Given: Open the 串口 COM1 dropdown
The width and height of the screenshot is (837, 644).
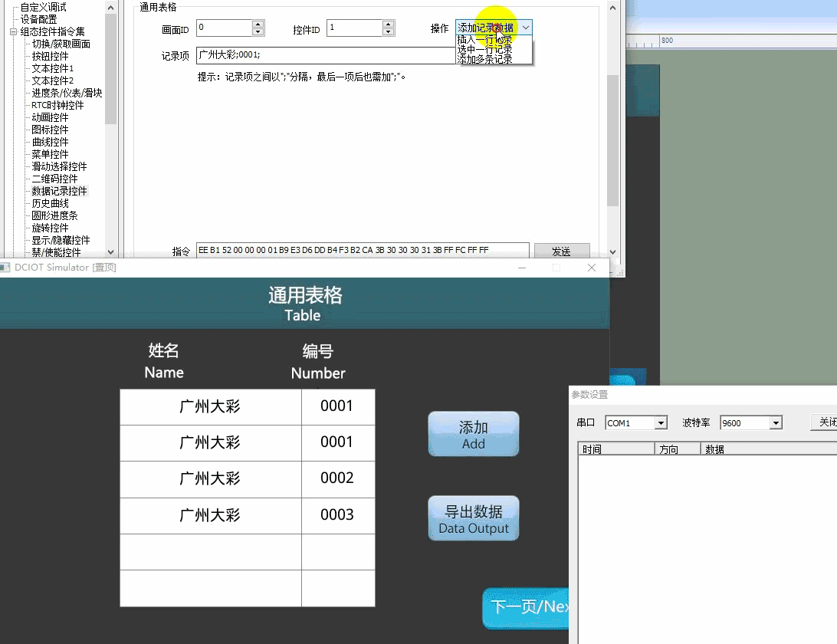Looking at the screenshot, I should click(x=661, y=423).
